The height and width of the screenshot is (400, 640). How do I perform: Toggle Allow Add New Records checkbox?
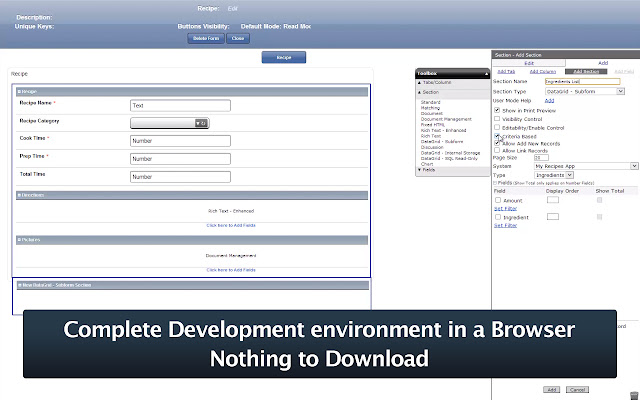(x=497, y=143)
